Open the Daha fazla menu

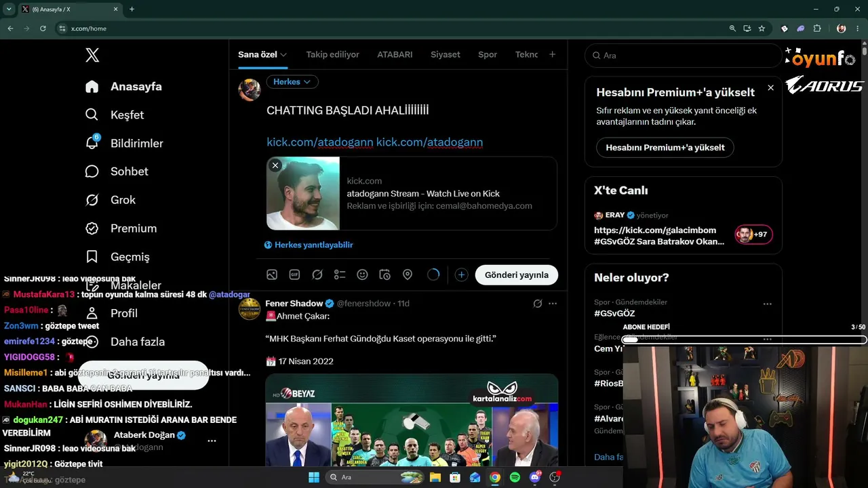pos(125,342)
